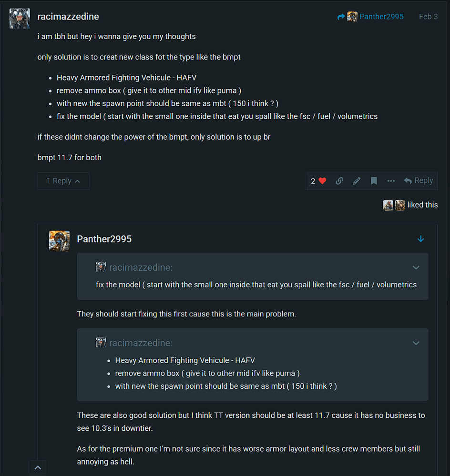This screenshot has height=476, width=450.
Task: Copy post link via the chain icon
Action: tap(339, 181)
